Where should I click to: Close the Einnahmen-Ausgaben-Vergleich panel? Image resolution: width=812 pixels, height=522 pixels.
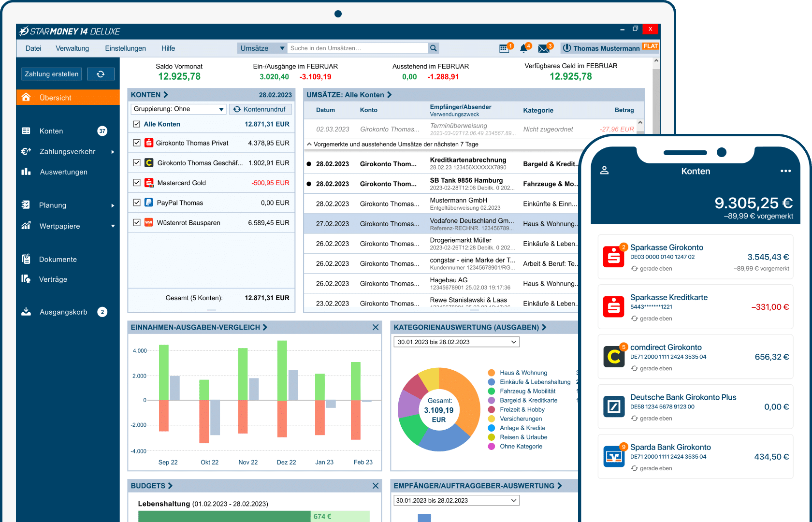tap(376, 327)
